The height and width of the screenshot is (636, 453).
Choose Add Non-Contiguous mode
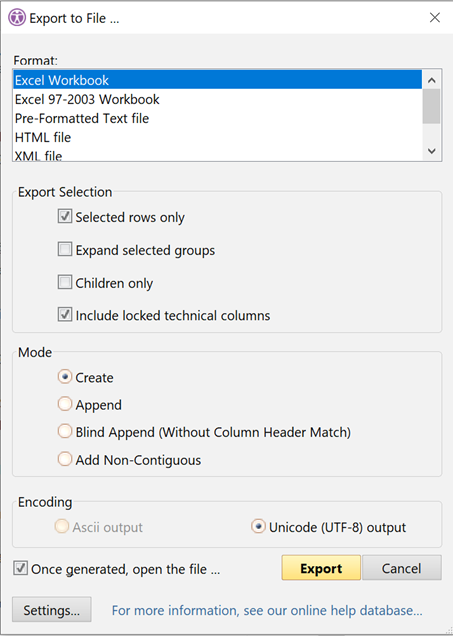pos(65,459)
